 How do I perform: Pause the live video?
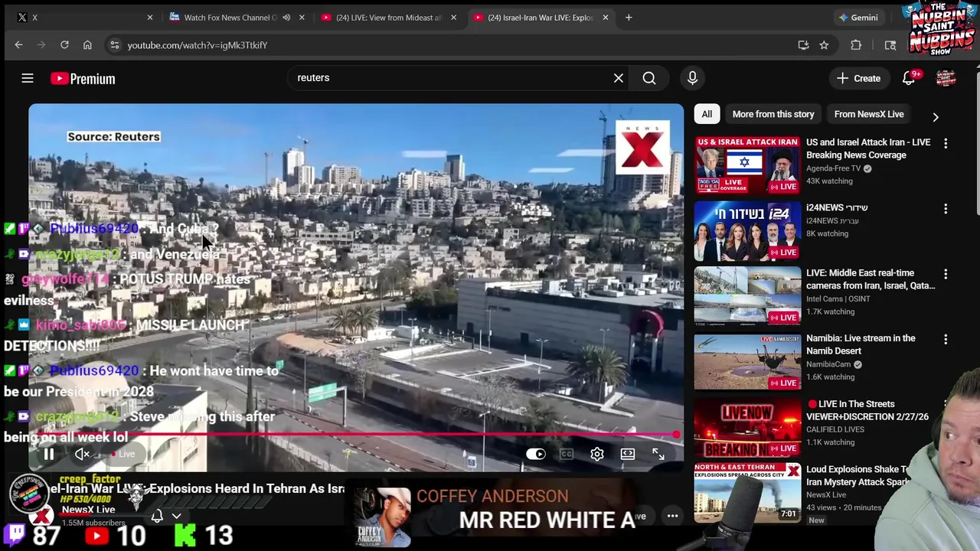[48, 454]
